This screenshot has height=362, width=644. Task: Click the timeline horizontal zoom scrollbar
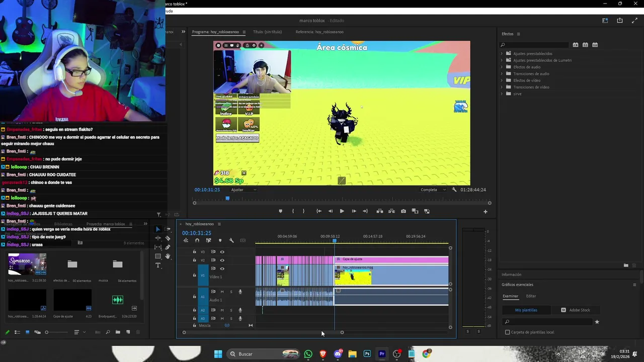pyautogui.click(x=263, y=332)
